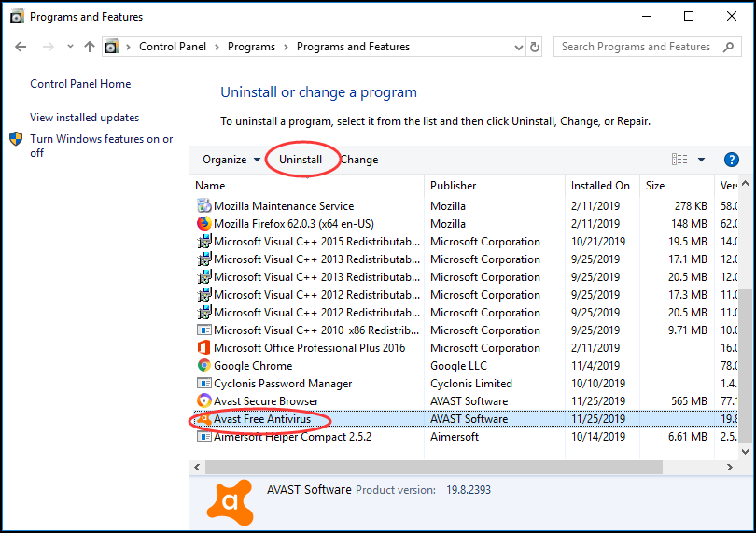Click the search magnifier icon

729,47
